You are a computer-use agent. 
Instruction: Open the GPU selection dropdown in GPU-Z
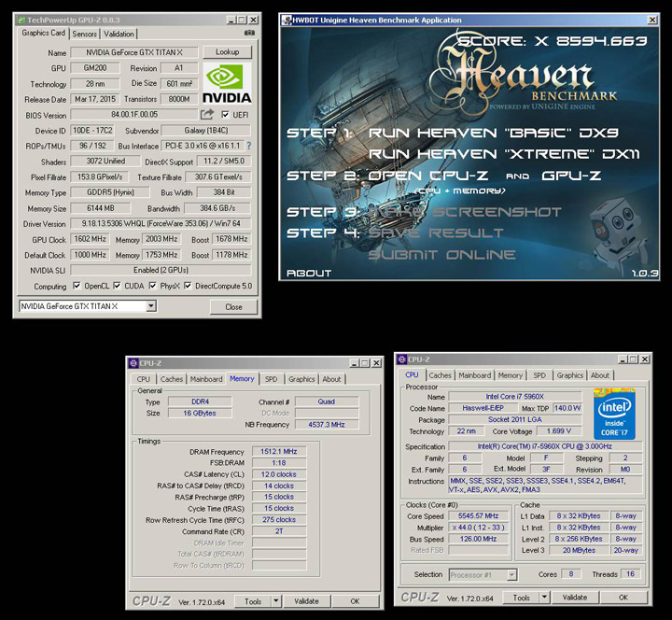(x=151, y=306)
